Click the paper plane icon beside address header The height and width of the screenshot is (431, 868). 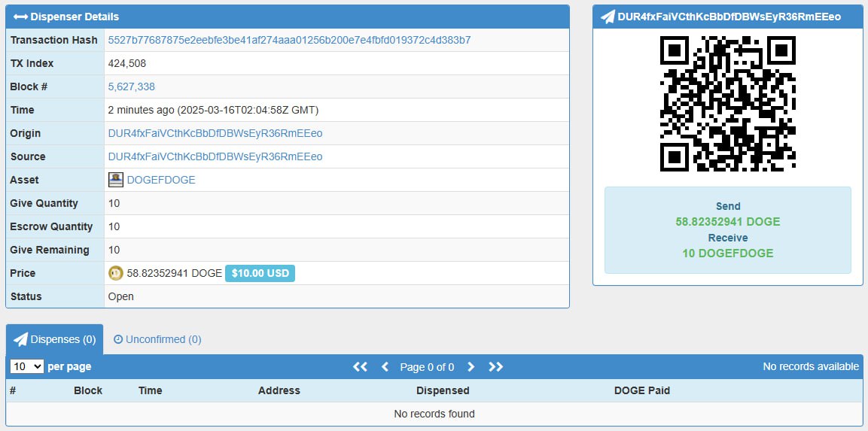tap(608, 17)
